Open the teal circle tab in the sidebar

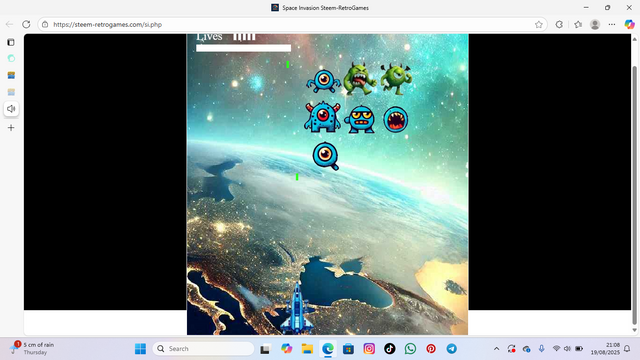coord(11,58)
